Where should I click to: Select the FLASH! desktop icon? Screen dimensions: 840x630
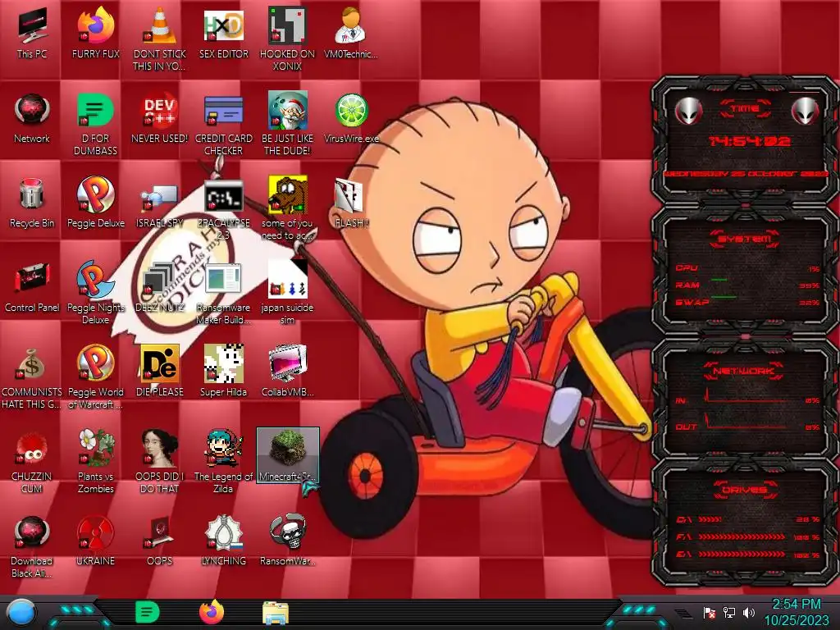coord(351,203)
